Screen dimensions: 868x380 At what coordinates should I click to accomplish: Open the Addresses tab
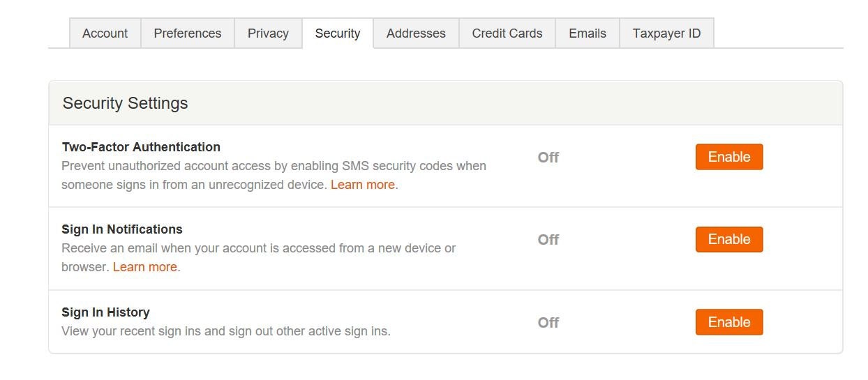pos(416,33)
